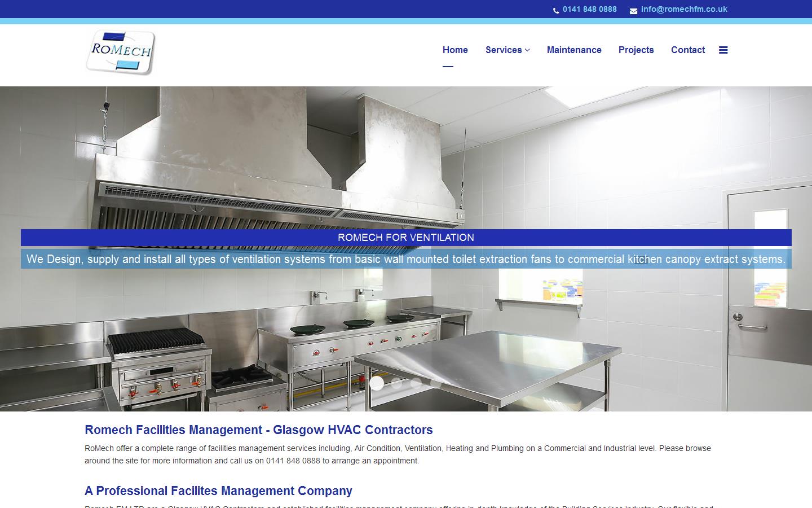Click the Glasgow HVAC Contractors heading
Viewport: 812px width, 508px height.
(258, 430)
